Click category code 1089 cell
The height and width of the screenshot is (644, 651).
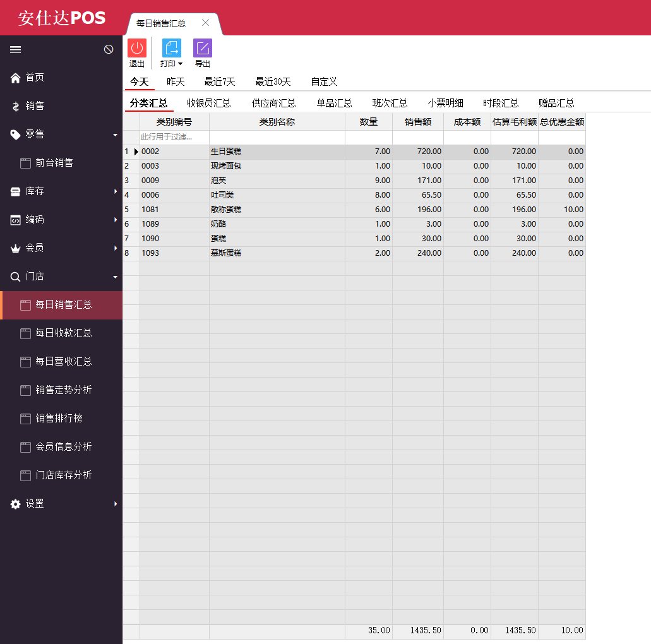click(x=174, y=224)
